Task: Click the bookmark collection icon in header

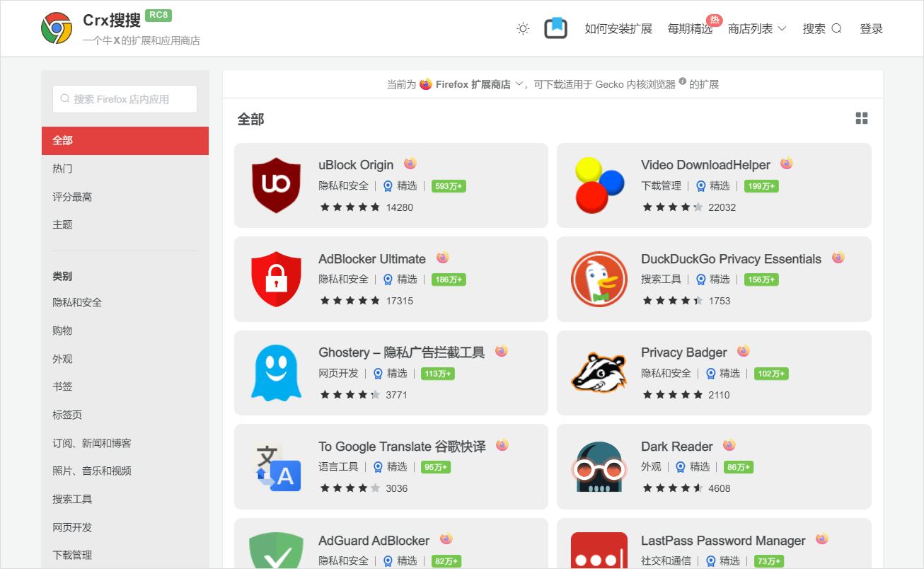Action: (x=556, y=28)
